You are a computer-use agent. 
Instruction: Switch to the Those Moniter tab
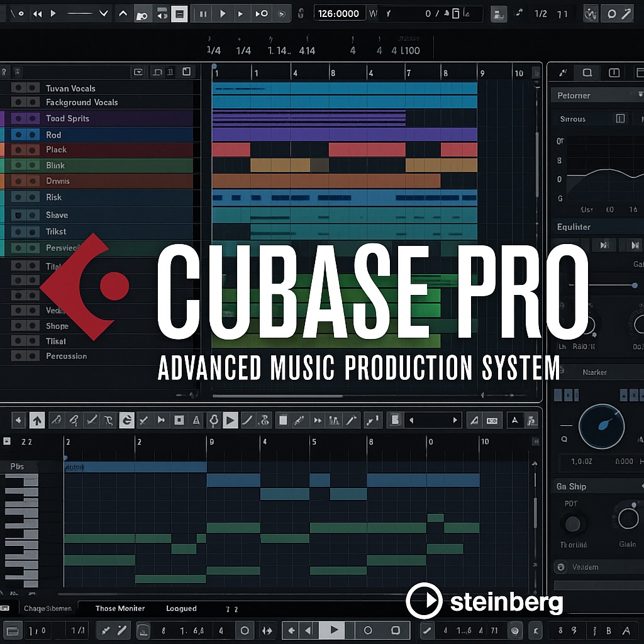pyautogui.click(x=120, y=608)
